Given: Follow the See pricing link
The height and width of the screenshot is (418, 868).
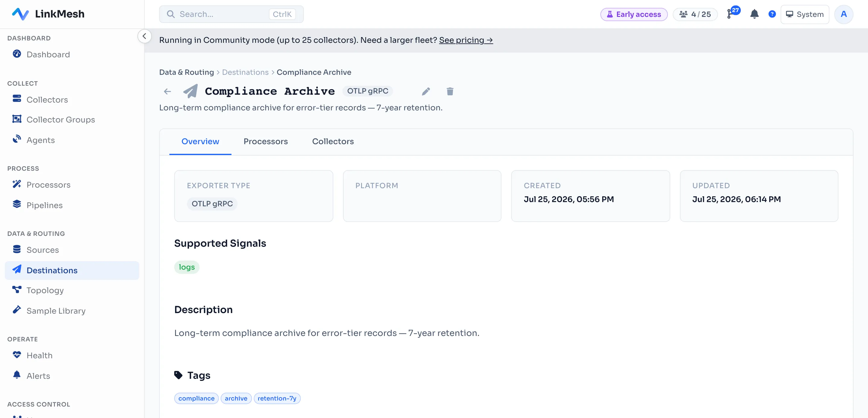Looking at the screenshot, I should (x=466, y=40).
